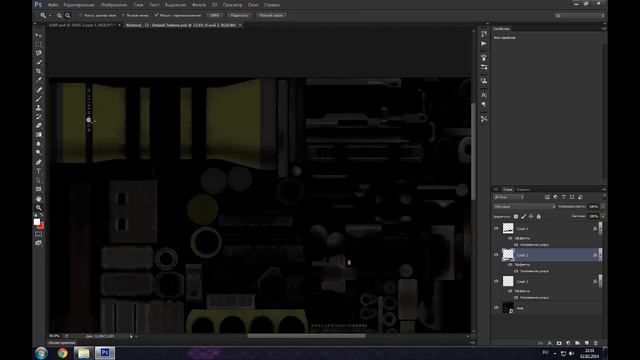This screenshot has height=360, width=640.
Task: Open the layer filter kind dropdown
Action: 509,197
